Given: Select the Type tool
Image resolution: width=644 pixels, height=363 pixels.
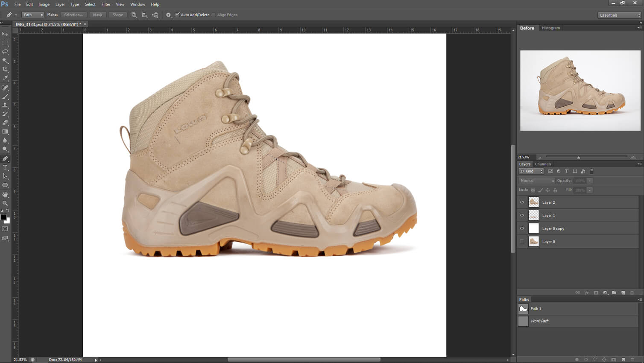Looking at the screenshot, I should (x=5, y=167).
